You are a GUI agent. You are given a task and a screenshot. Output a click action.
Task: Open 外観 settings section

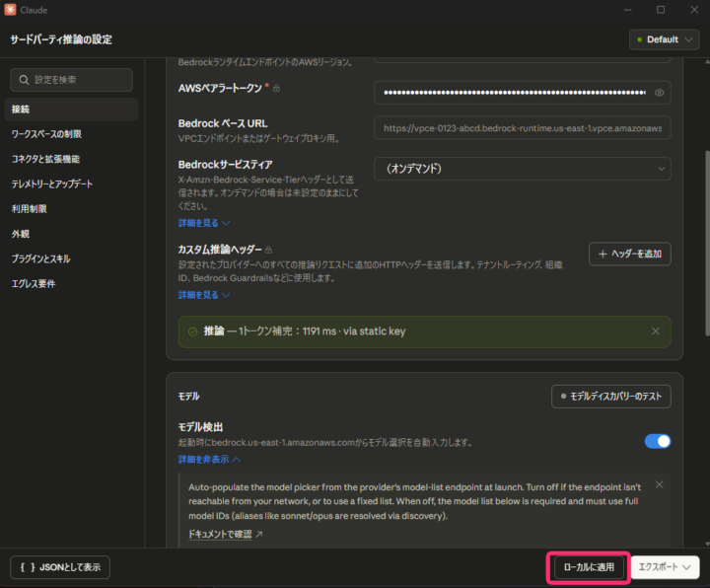click(x=72, y=234)
